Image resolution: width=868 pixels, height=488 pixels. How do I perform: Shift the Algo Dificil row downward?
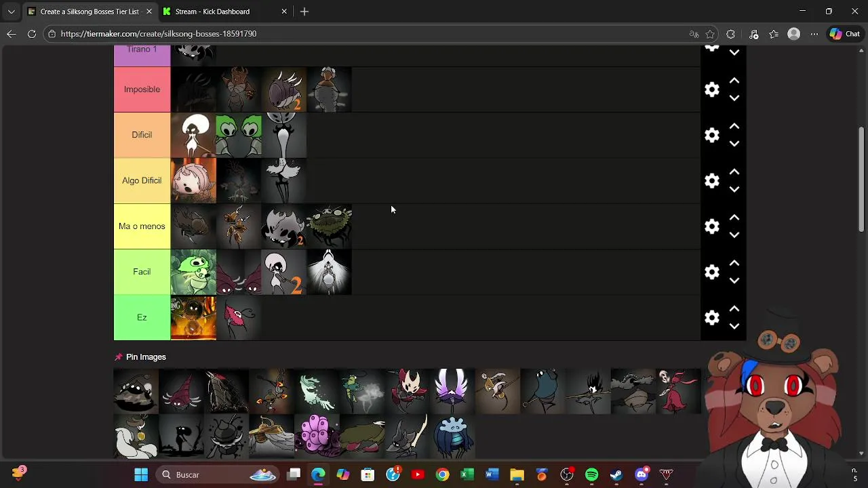point(734,190)
